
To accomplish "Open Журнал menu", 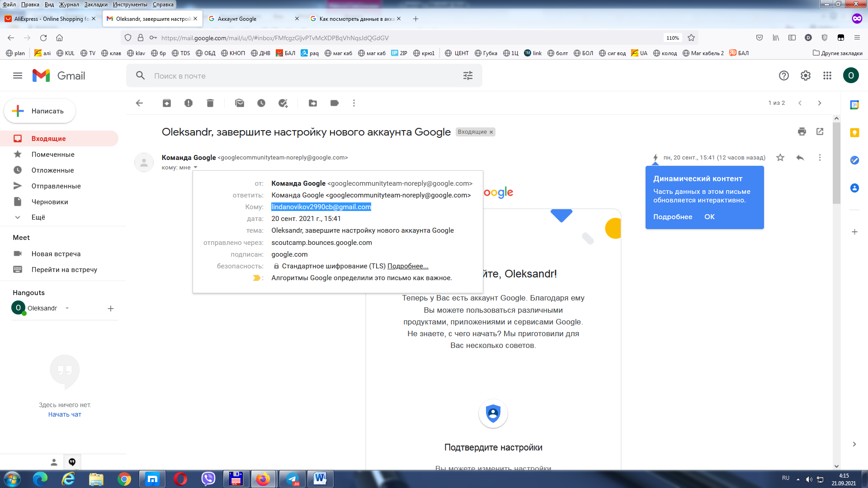I will point(69,5).
